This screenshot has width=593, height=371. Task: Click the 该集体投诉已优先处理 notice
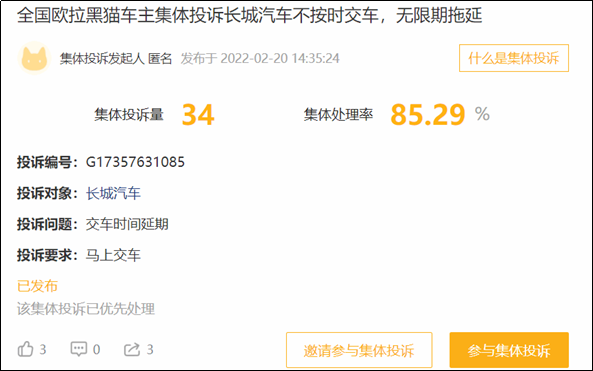tap(86, 309)
